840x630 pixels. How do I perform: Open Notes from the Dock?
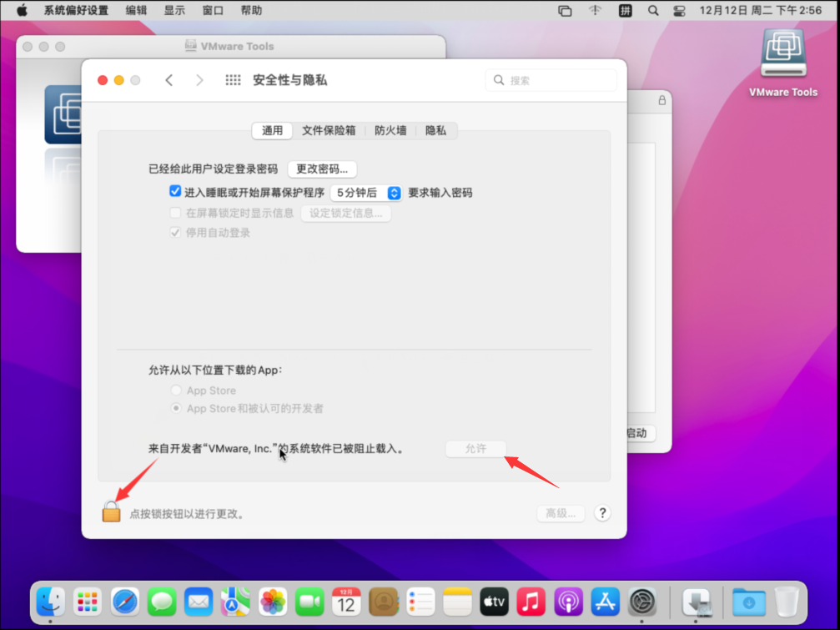point(457,602)
